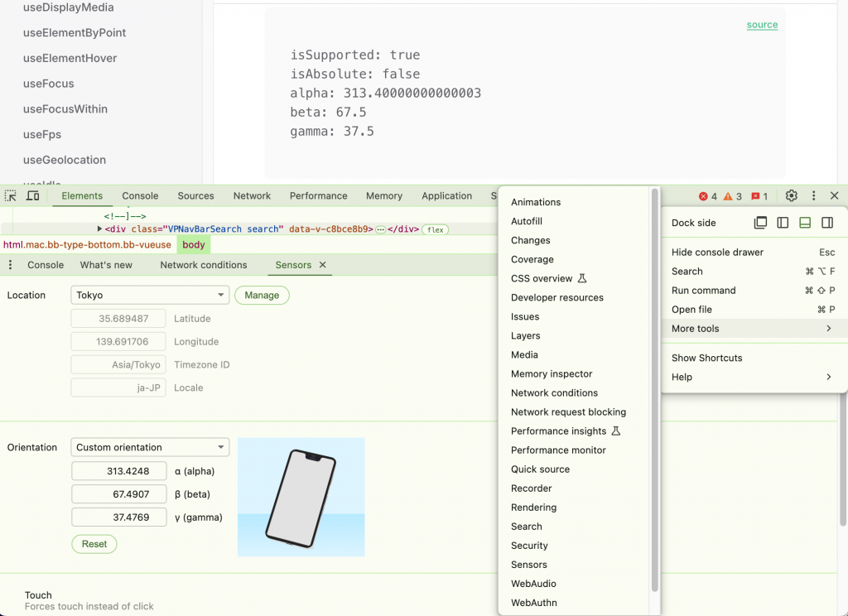Click the alpha orientation input field

pyautogui.click(x=119, y=470)
